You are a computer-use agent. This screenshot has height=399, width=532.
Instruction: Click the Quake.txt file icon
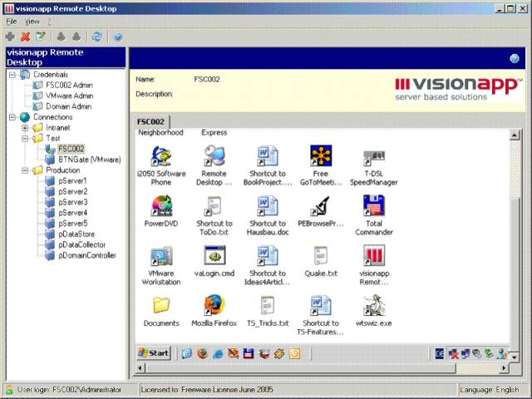(321, 255)
